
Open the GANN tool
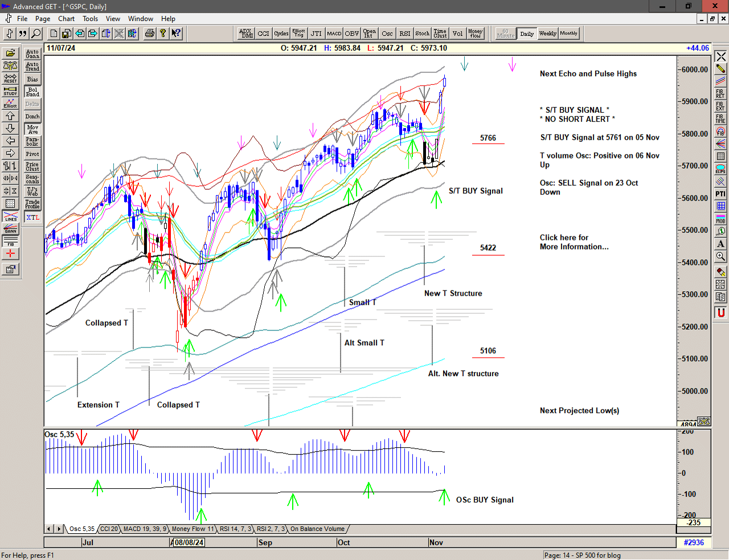tap(10, 230)
